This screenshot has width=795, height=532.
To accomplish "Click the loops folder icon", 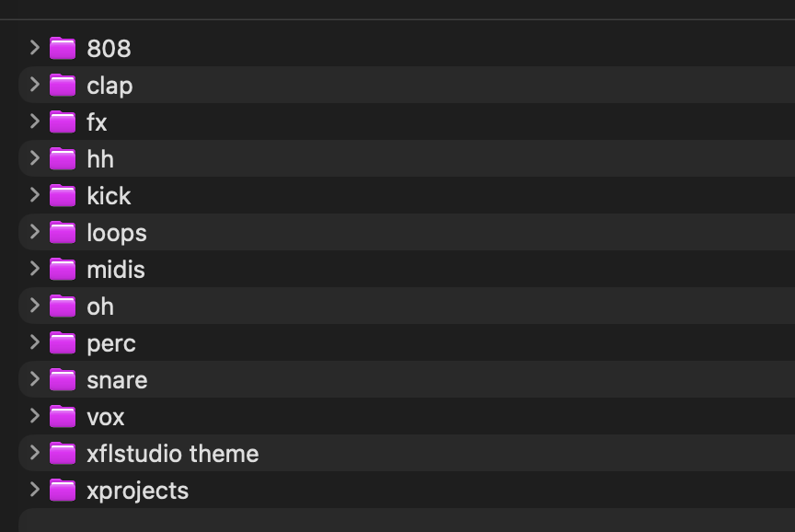I will click(63, 232).
